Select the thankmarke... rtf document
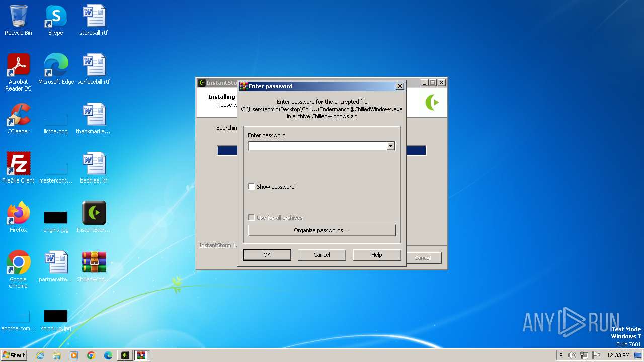The height and width of the screenshot is (362, 644). tap(94, 119)
